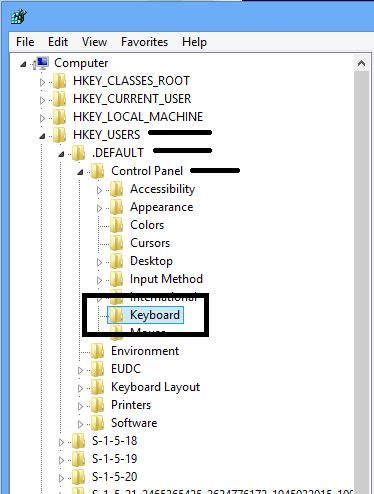The image size is (374, 494).
Task: Click the S-1-5-18 folder icon
Action: [x=78, y=441]
